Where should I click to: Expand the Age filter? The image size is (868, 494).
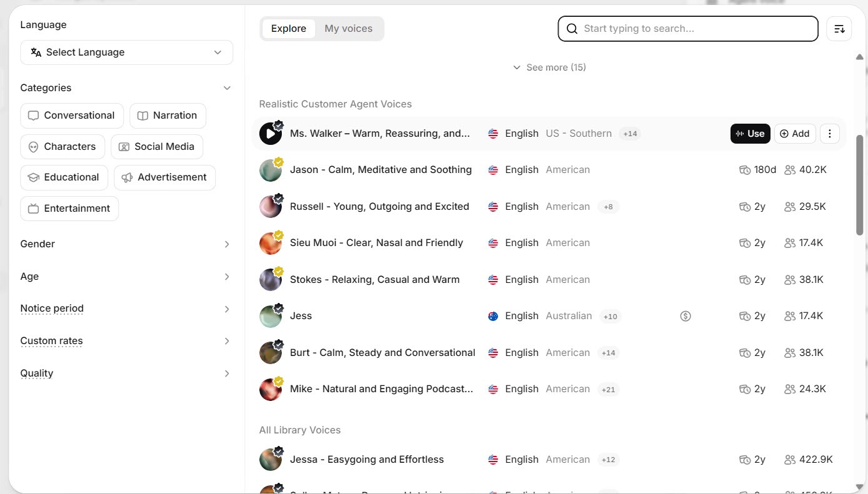[126, 277]
